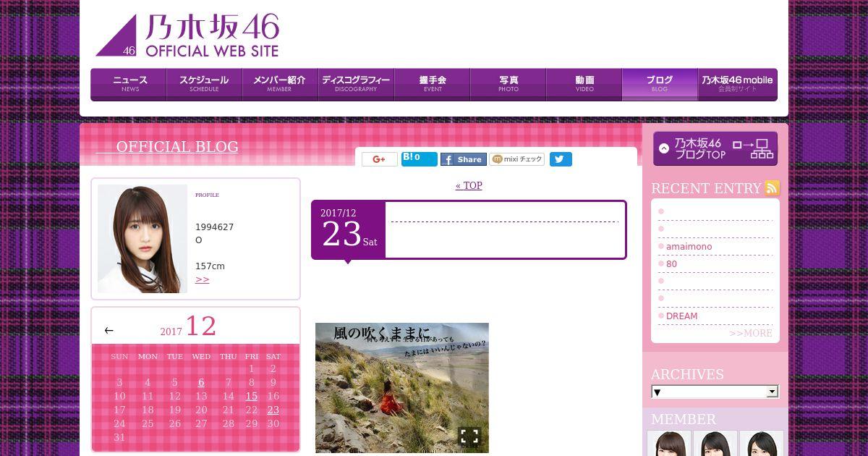This screenshot has height=456, width=868.
Task: Open calendar entry for December 6
Action: (x=201, y=382)
